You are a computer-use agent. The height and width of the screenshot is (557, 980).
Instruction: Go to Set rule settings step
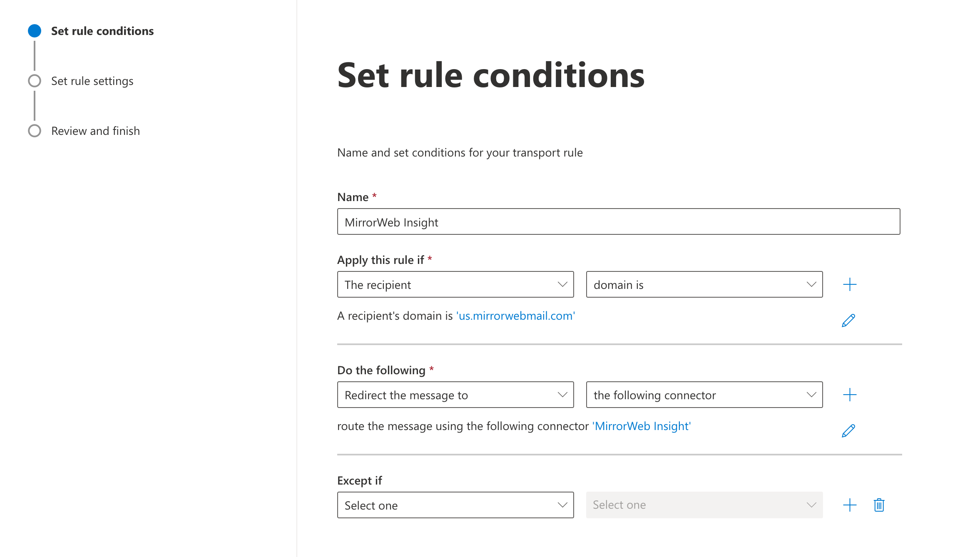[92, 81]
